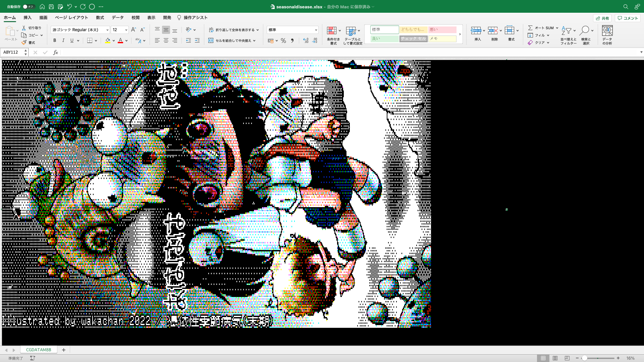Open the Page Layout ribbon tab

click(71, 18)
